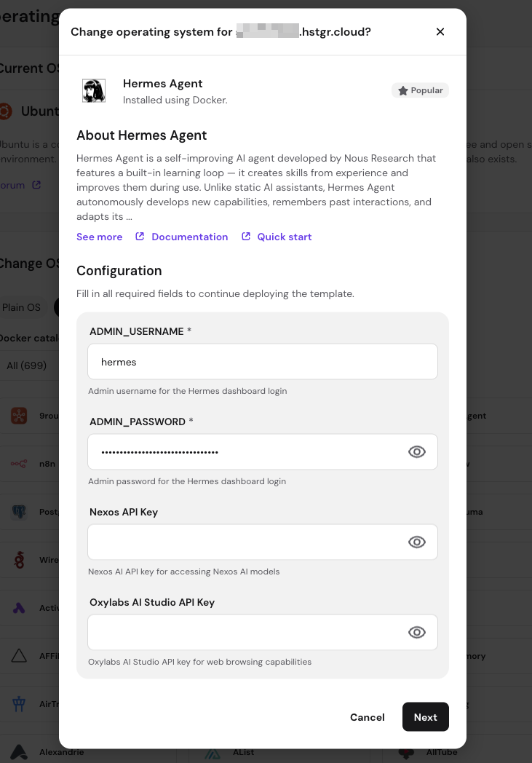Click 'Fill in all required fields' instruction text

tap(215, 294)
